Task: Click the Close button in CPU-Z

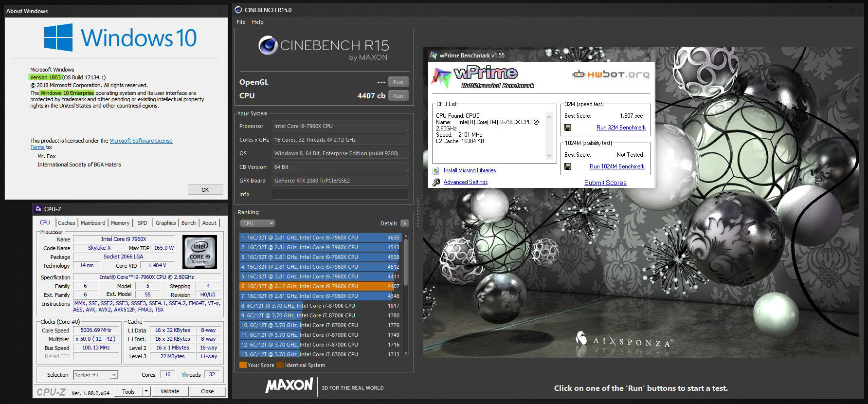Action: (x=207, y=391)
